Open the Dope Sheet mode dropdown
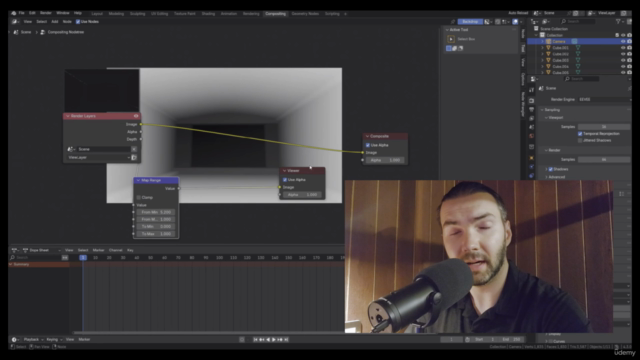 (41, 250)
